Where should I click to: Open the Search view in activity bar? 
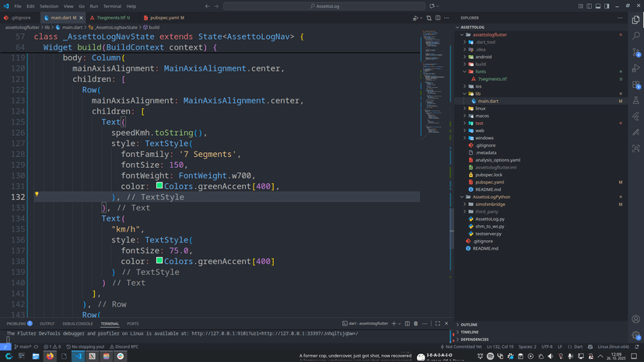tap(635, 36)
